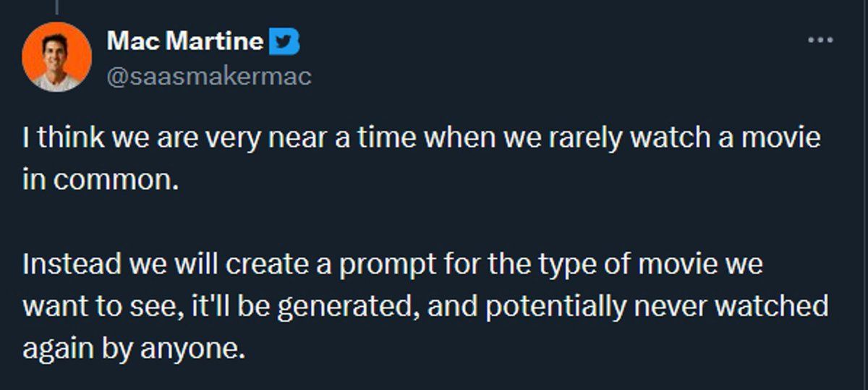Click the text line "in common."
Viewport: 868px width, 390px height.
point(100,180)
